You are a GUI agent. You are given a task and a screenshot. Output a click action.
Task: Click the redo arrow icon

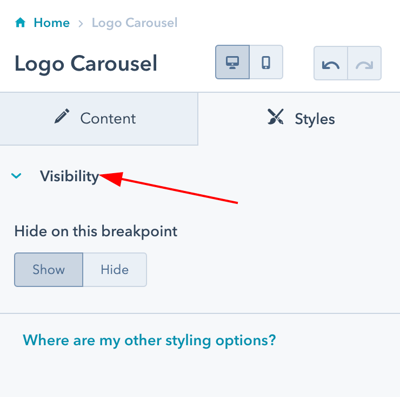[364, 63]
